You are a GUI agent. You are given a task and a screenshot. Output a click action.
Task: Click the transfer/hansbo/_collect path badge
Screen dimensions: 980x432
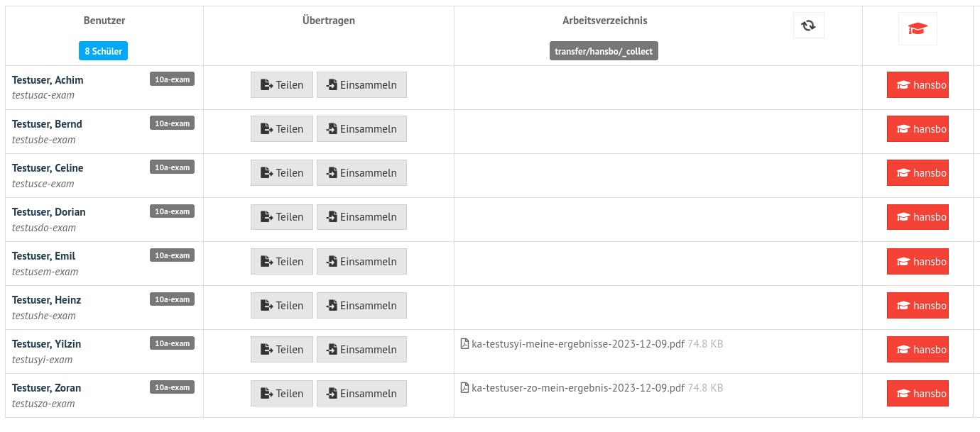(604, 51)
